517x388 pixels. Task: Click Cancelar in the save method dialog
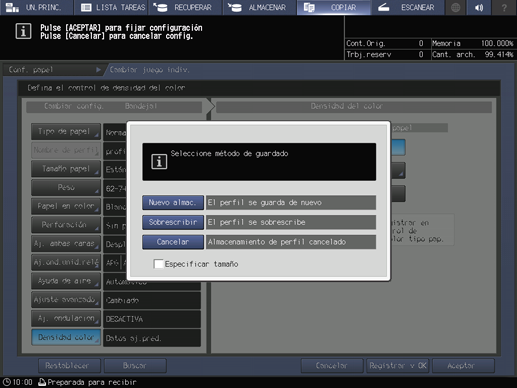(x=173, y=242)
